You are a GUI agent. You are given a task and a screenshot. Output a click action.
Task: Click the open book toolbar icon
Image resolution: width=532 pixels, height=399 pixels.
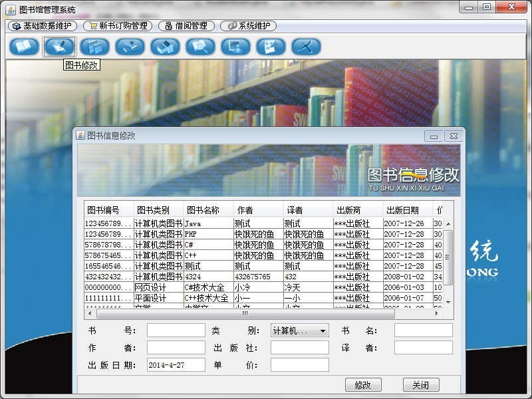[x=24, y=47]
